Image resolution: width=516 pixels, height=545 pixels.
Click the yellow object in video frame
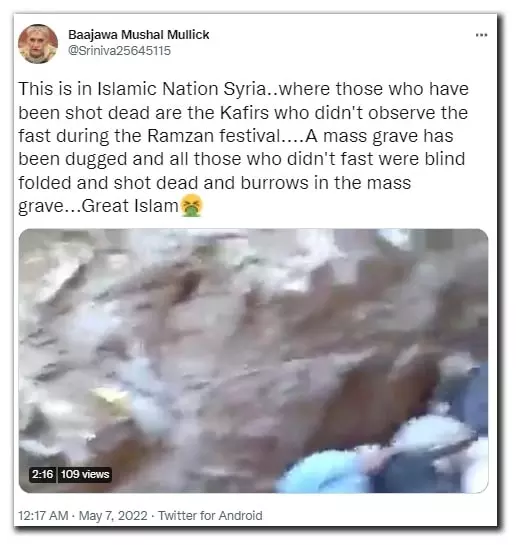point(110,398)
